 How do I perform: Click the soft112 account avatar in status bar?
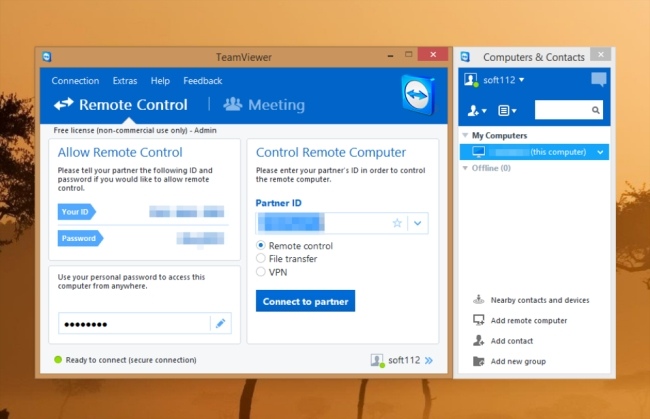pos(377,360)
